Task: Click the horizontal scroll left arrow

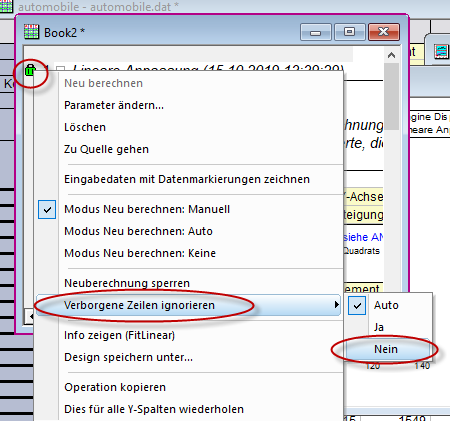Action: point(30,316)
